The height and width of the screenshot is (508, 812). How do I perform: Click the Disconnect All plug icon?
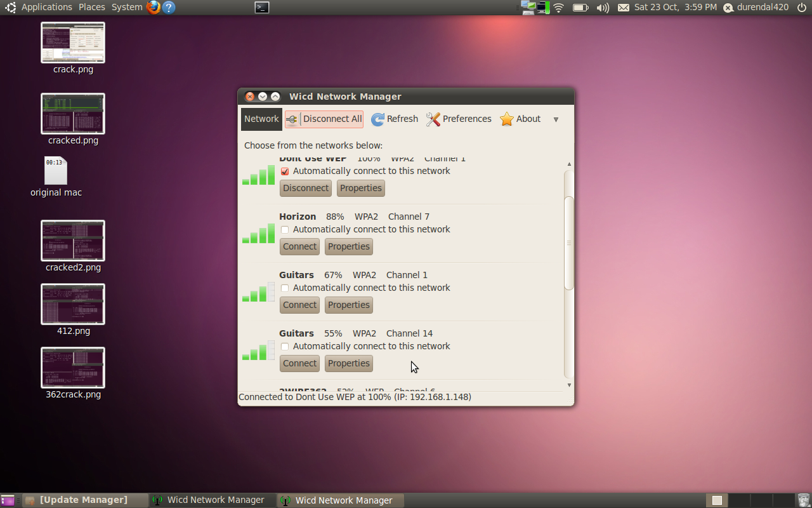[x=292, y=119]
